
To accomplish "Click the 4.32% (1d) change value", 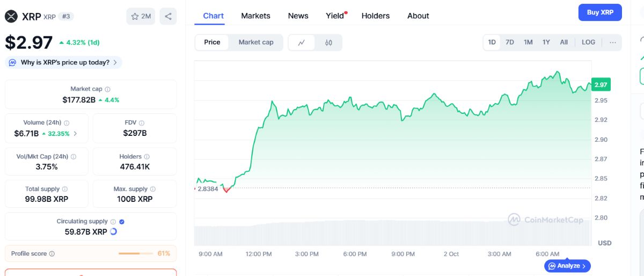I will point(79,42).
